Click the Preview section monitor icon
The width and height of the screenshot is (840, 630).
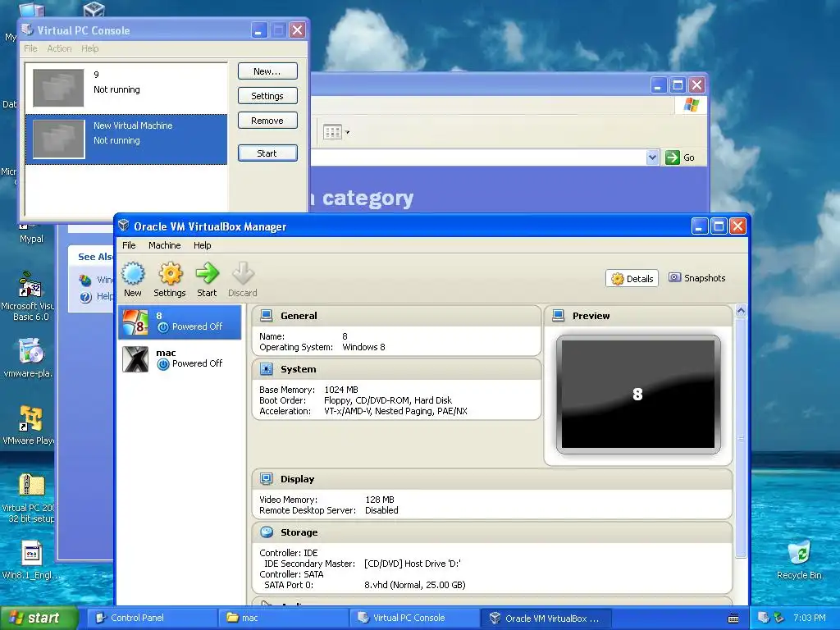[558, 316]
